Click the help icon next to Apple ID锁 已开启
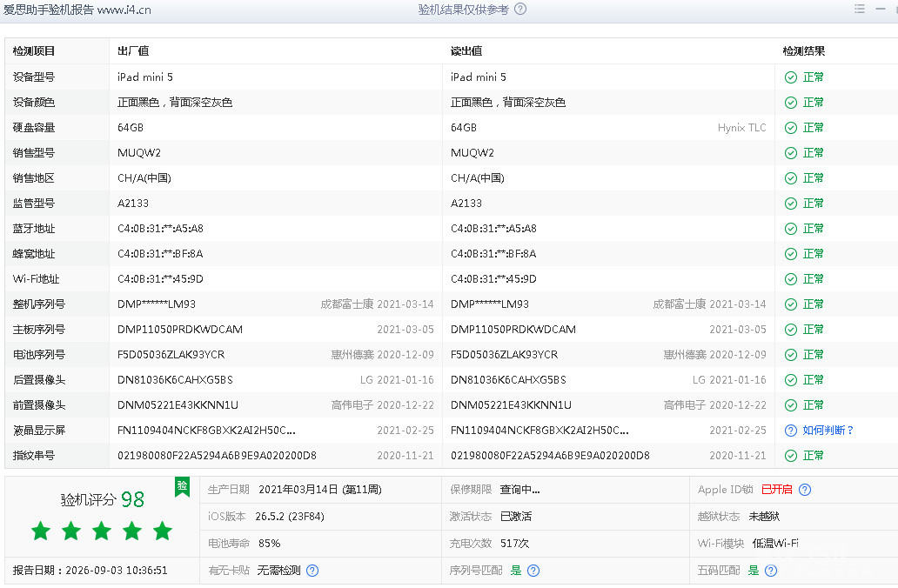Screen dimensions: 898x588 click(x=805, y=490)
